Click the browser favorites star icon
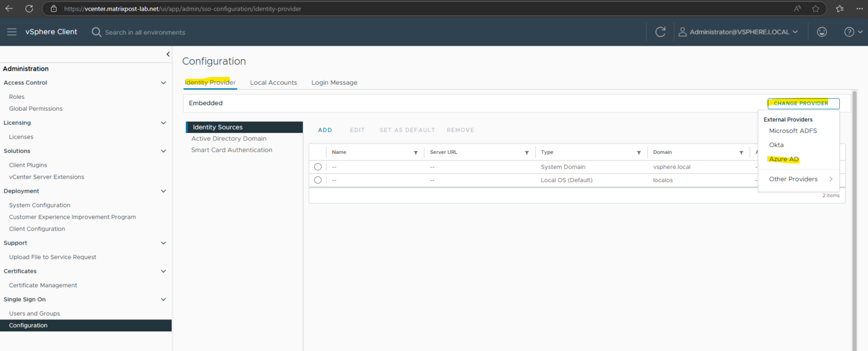Screen dimensions: 868x351 (x=815, y=8)
